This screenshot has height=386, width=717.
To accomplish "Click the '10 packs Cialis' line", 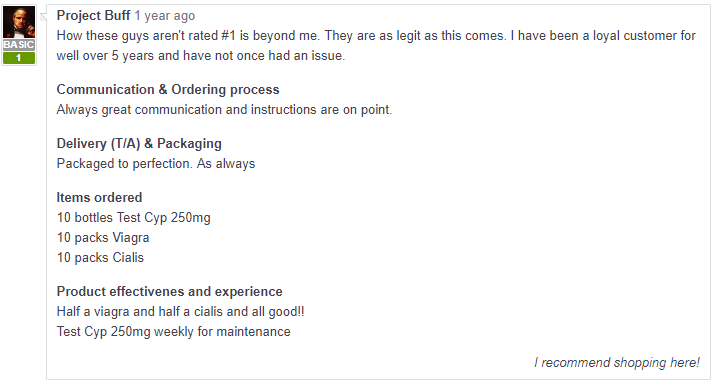I will 100,258.
